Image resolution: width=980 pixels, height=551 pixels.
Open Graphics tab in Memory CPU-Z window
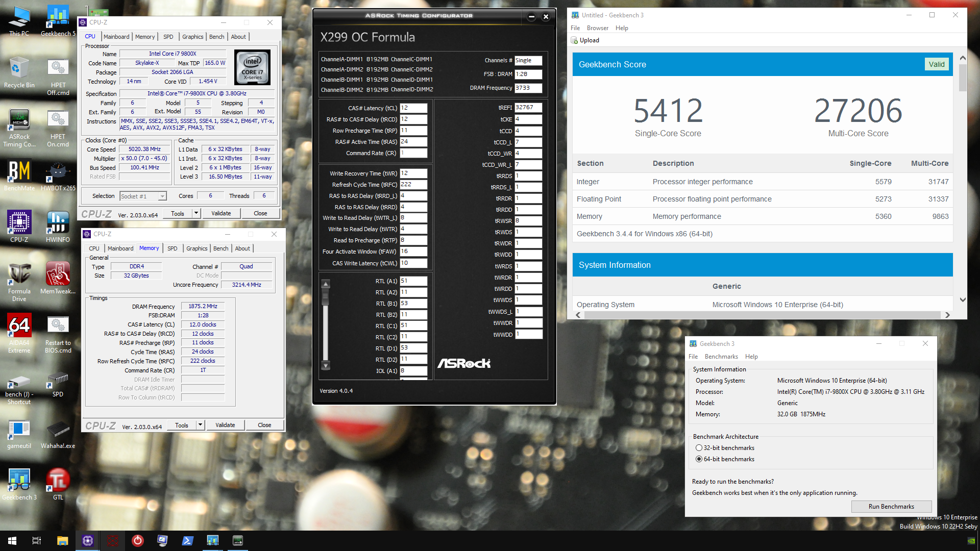pyautogui.click(x=197, y=248)
